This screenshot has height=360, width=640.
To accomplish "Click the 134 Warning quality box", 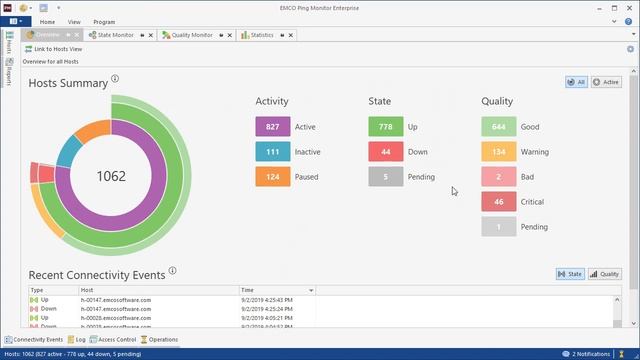I will click(x=499, y=151).
